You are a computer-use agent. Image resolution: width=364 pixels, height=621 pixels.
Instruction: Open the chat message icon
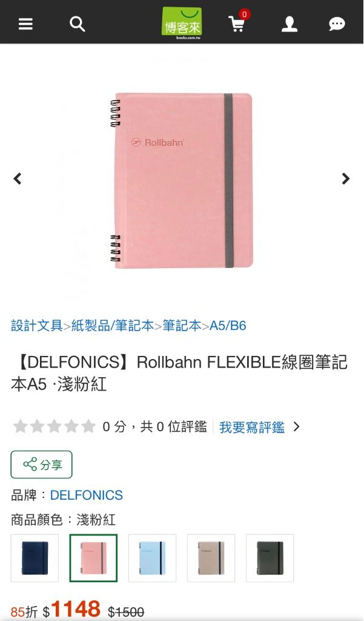tap(337, 24)
